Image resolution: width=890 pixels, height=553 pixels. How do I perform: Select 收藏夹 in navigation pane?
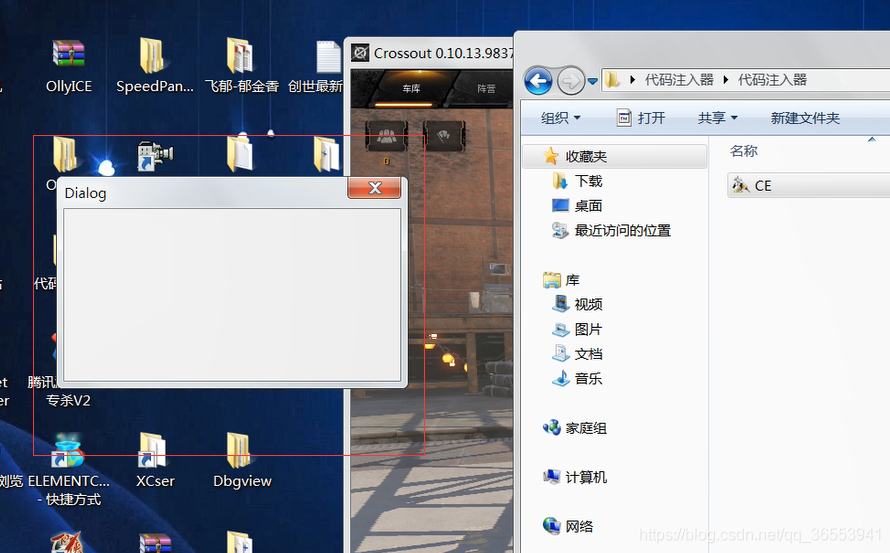(x=614, y=156)
